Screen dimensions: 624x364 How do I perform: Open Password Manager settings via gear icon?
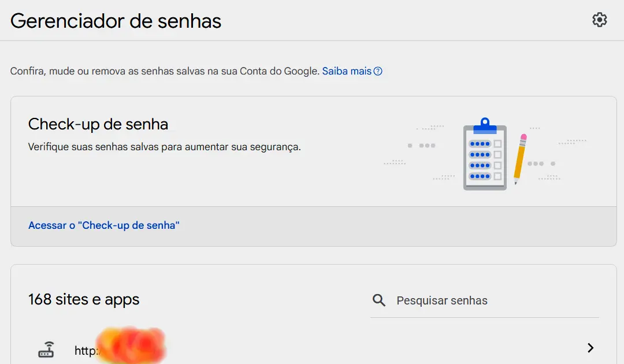(600, 19)
